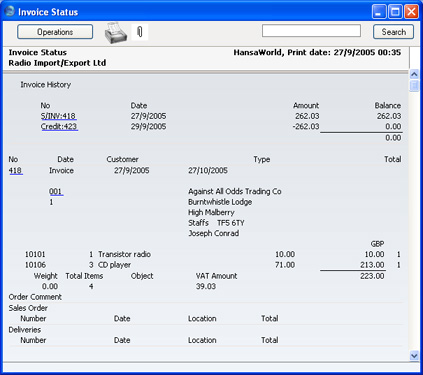Click the 27/10/2005 due date
Viewport: 423px width, 375px height.
208,171
